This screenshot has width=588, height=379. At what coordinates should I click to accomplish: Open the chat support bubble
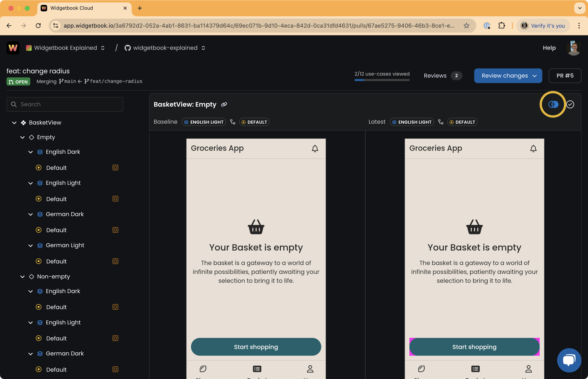tap(569, 360)
